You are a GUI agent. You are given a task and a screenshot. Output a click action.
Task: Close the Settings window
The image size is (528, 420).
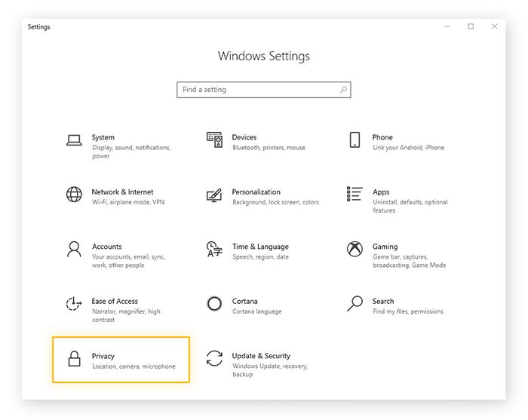click(494, 26)
